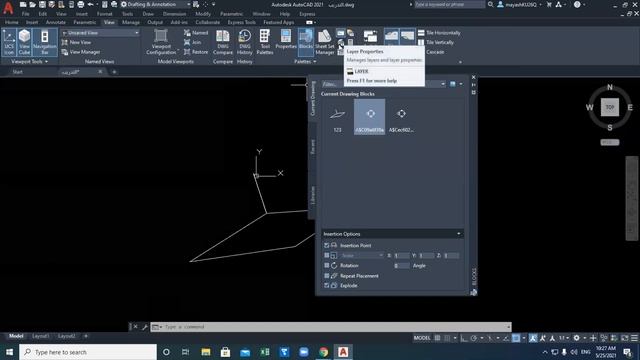The image size is (640, 360).
Task: Open View Manager
Action: [81, 52]
